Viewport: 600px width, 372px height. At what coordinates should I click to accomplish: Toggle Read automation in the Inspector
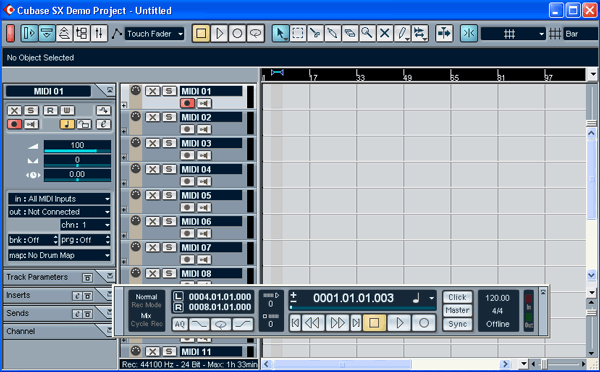pyautogui.click(x=50, y=111)
